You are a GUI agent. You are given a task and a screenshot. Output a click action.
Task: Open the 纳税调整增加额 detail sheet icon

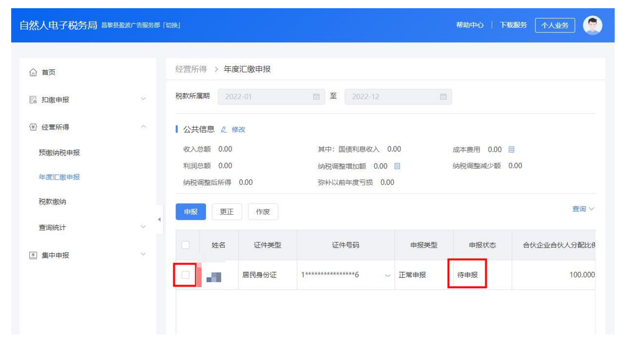coord(397,166)
